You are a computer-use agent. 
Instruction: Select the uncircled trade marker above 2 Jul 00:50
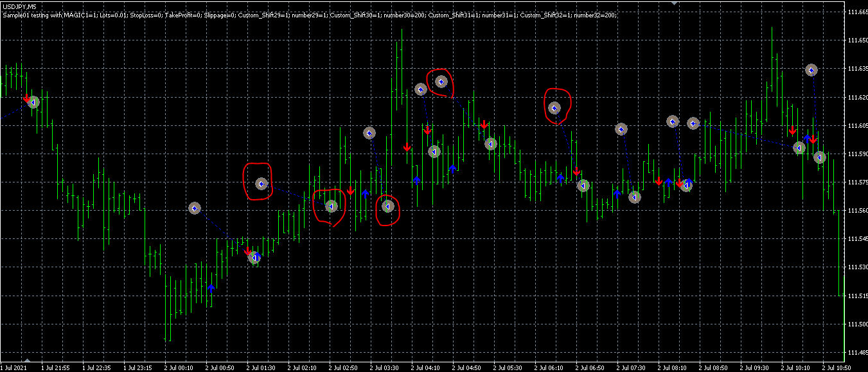click(195, 208)
